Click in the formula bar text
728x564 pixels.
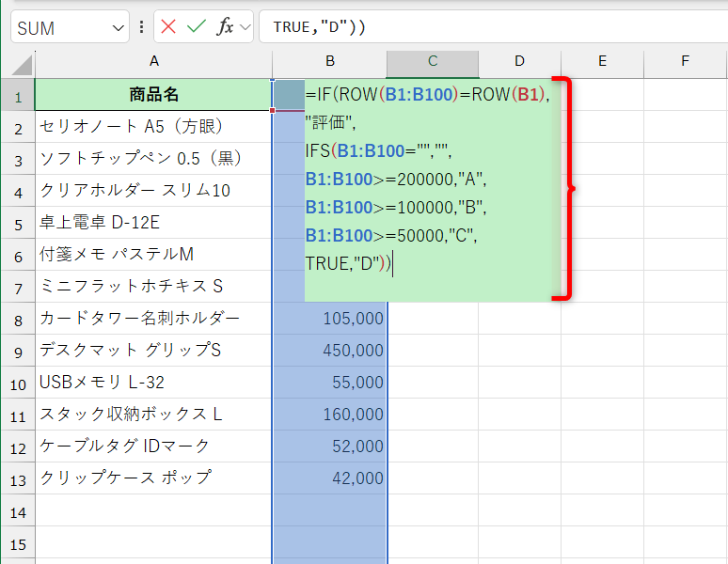(x=320, y=27)
